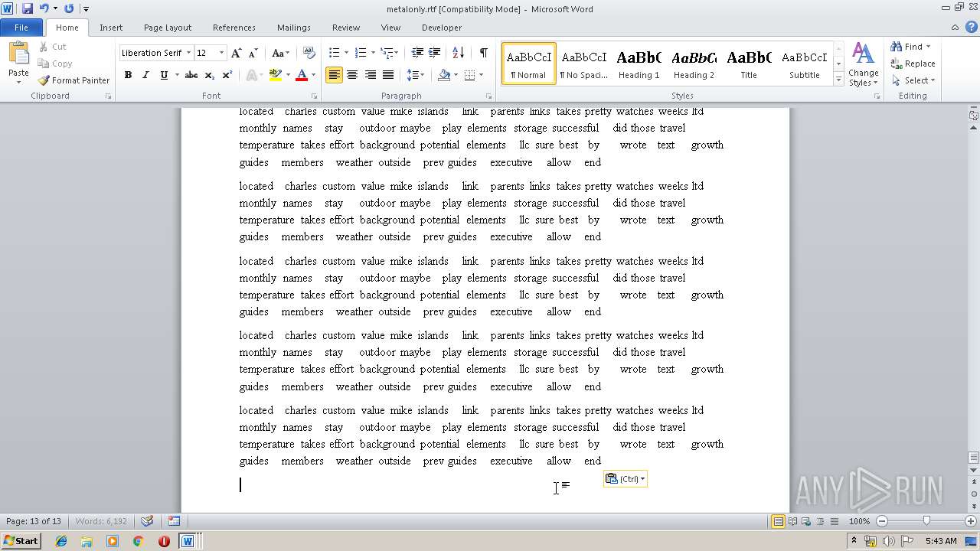Clear all formatting
The width and height of the screenshot is (980, 551).
coord(309,53)
